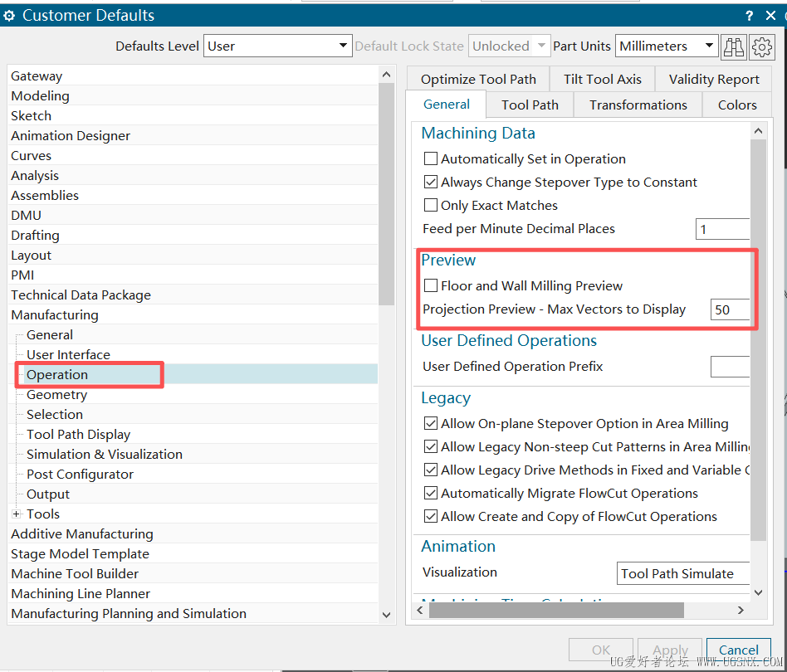
Task: Select Geometry under Manufacturing
Action: [56, 395]
